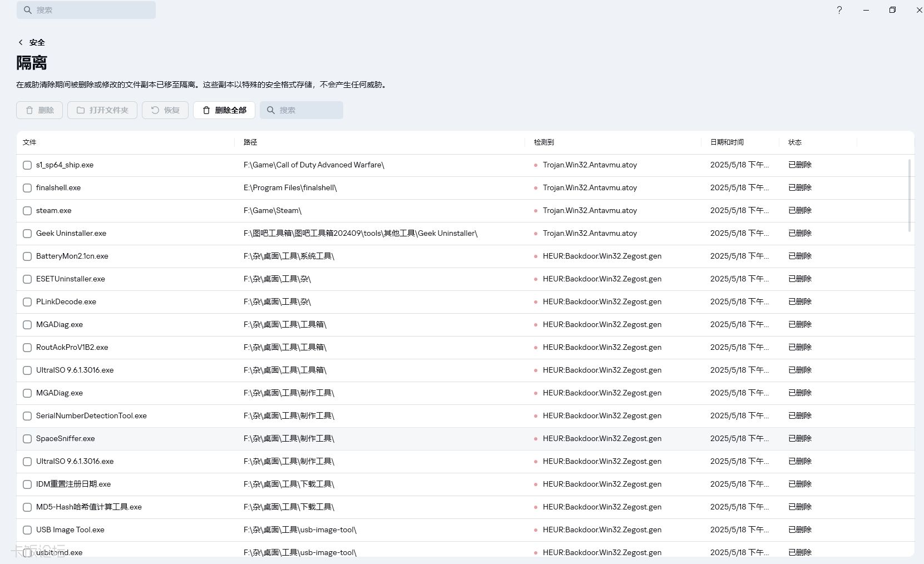Tick SerialNumberDetectionTool.exe checkbox
This screenshot has height=564, width=924.
(x=27, y=416)
